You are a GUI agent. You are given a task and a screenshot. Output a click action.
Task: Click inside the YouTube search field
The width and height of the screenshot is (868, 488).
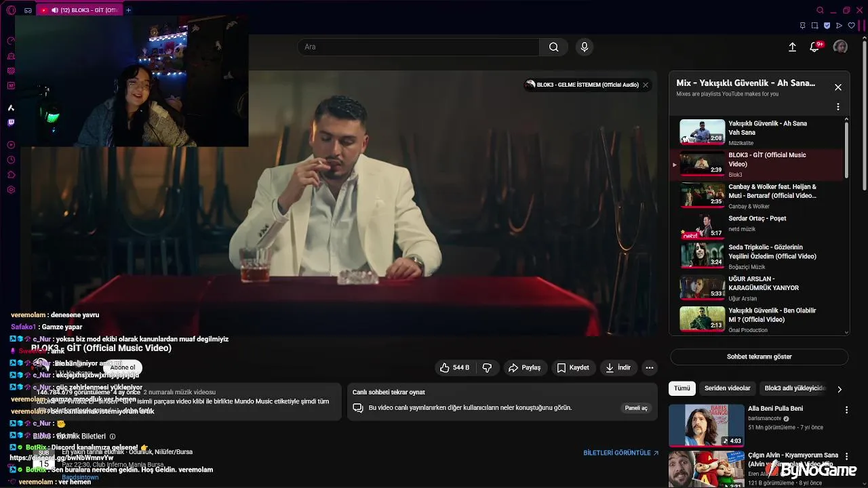pyautogui.click(x=418, y=47)
